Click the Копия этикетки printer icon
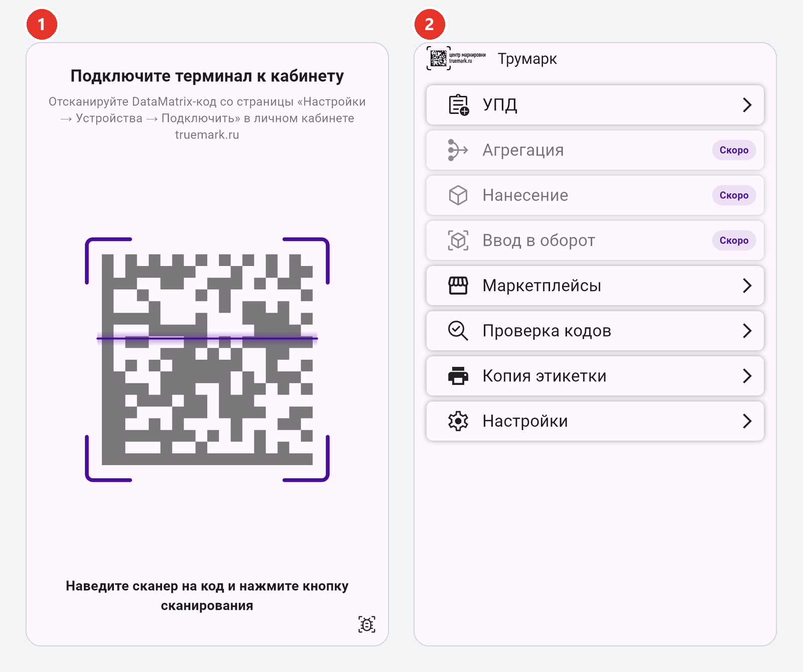The height and width of the screenshot is (672, 803). [458, 376]
